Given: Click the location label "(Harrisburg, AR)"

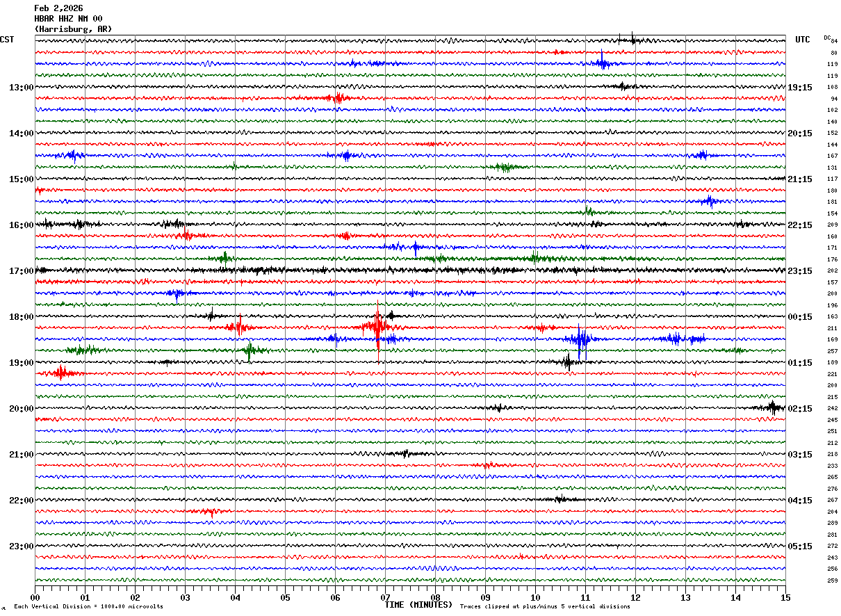Looking at the screenshot, I should tap(73, 29).
